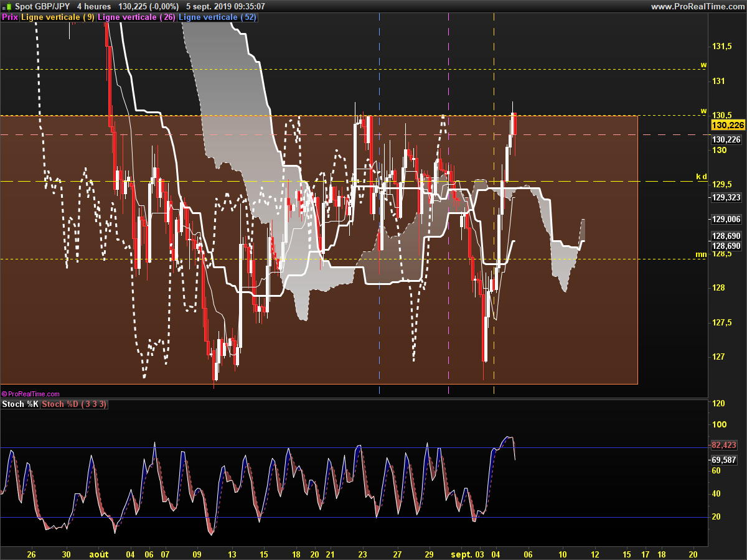The image size is (747, 560).
Task: Select the '4 heures' timeframe label
Action: point(94,6)
